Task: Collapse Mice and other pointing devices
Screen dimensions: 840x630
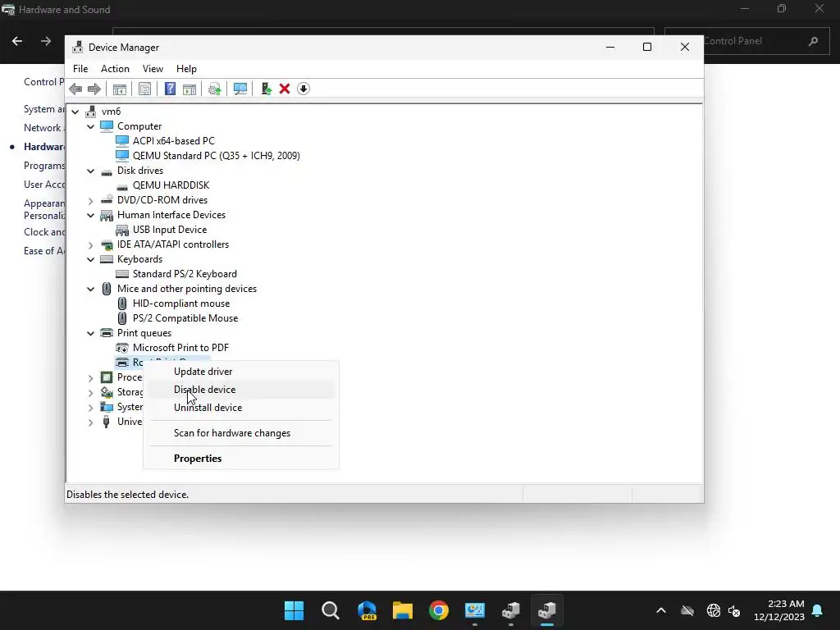Action: pyautogui.click(x=90, y=289)
